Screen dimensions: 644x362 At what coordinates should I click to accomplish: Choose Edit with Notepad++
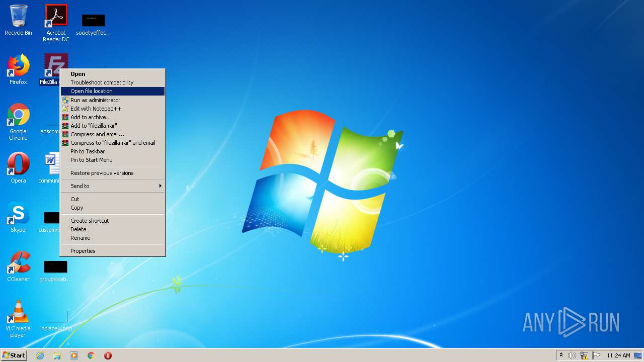click(x=113, y=109)
